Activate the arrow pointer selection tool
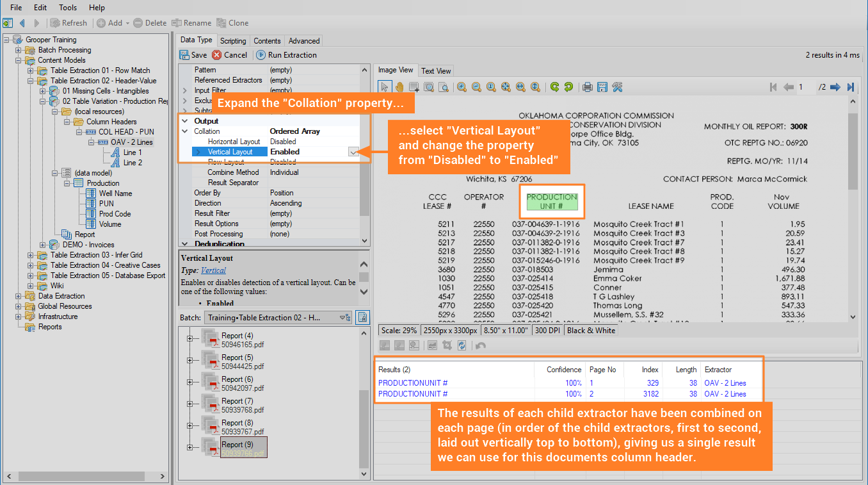Screen dimensions: 868x485 [384, 87]
